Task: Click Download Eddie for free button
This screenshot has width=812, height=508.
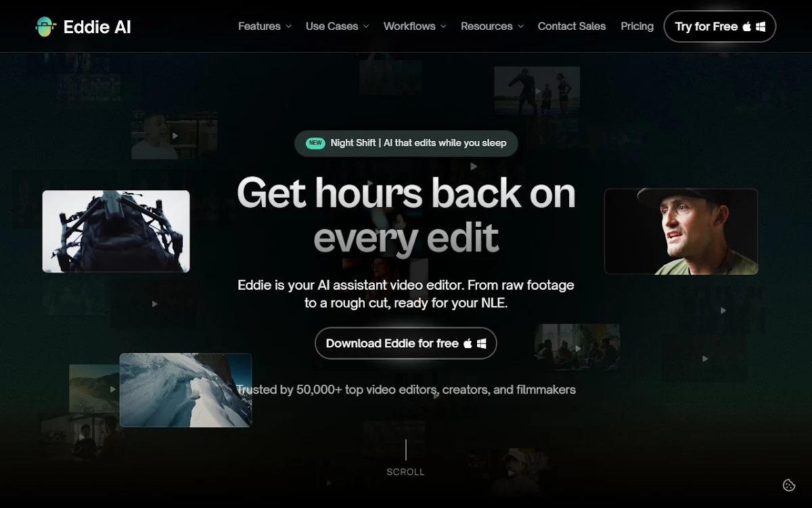Action: pos(406,343)
